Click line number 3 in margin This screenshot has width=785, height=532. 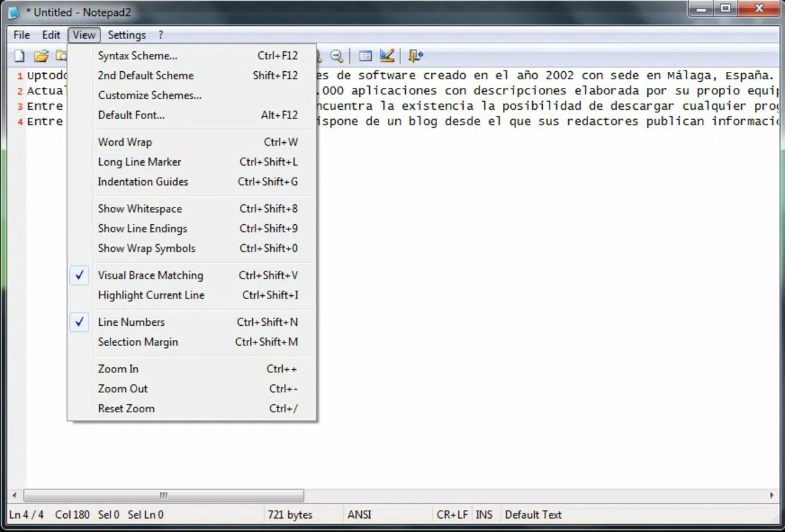pos(20,106)
